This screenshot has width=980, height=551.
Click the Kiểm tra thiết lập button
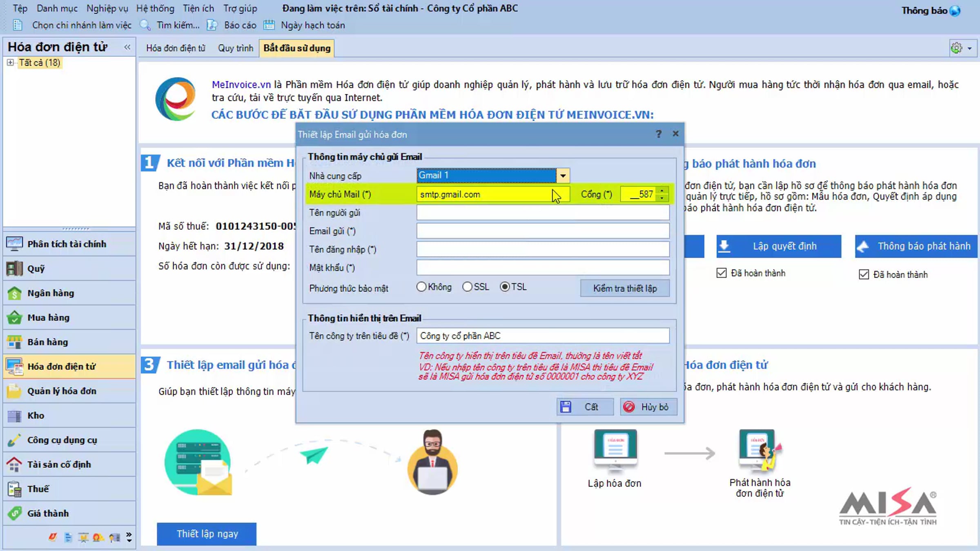coord(625,289)
